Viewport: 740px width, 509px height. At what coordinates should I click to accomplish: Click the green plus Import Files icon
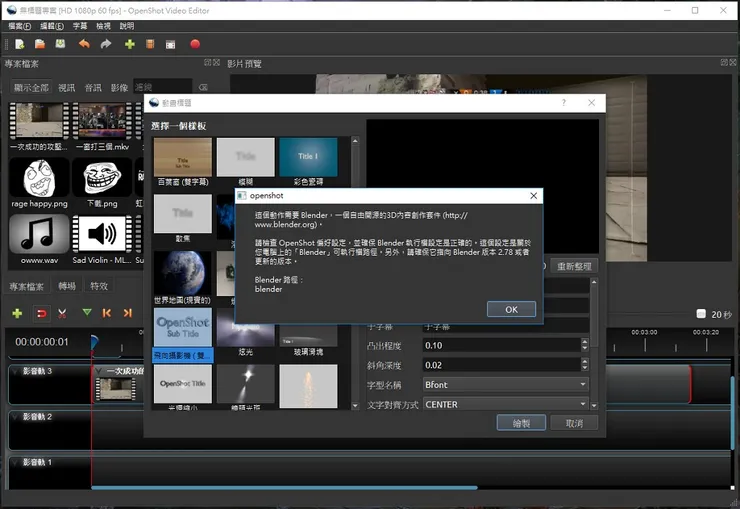[130, 44]
